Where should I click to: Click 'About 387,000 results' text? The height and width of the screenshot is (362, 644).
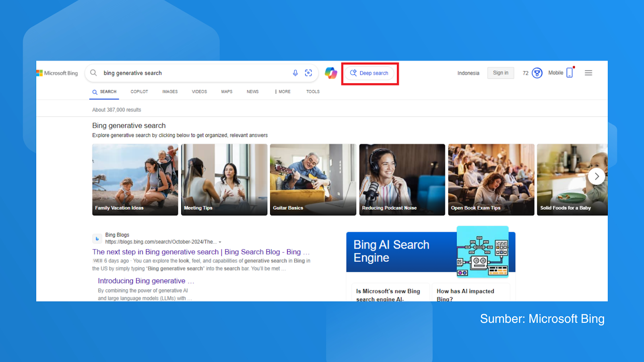click(x=117, y=110)
